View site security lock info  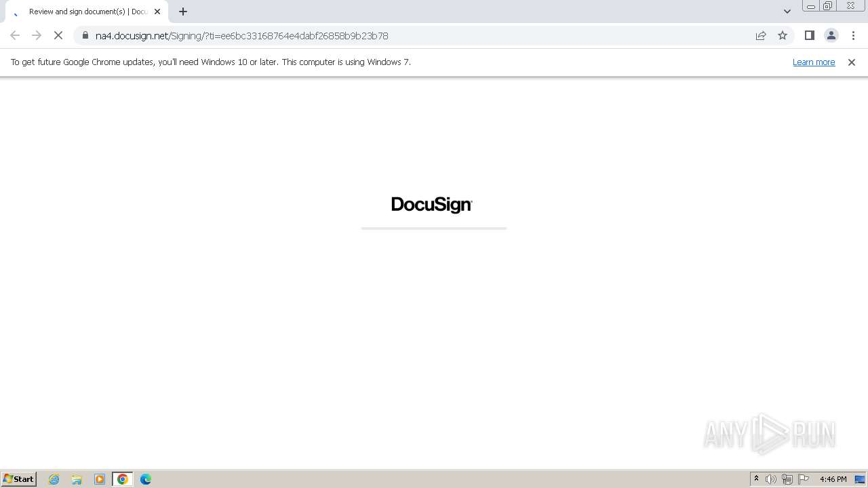click(x=85, y=35)
